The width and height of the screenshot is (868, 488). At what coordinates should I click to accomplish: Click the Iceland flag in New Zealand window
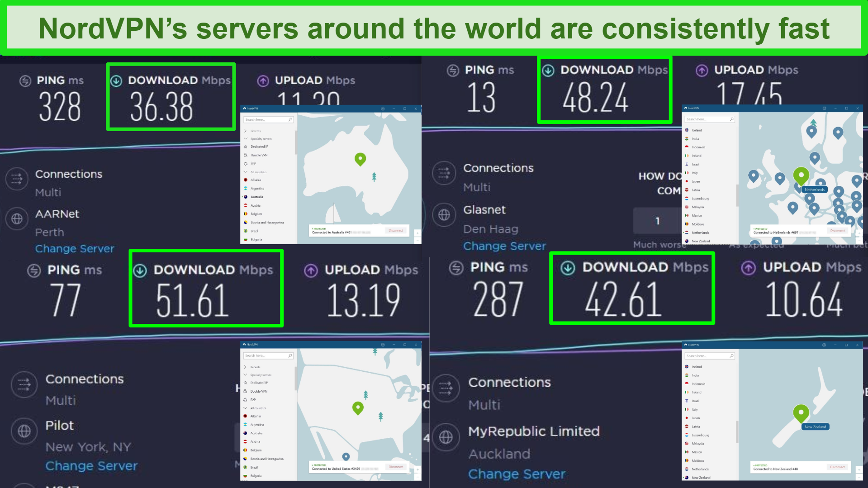click(x=687, y=367)
